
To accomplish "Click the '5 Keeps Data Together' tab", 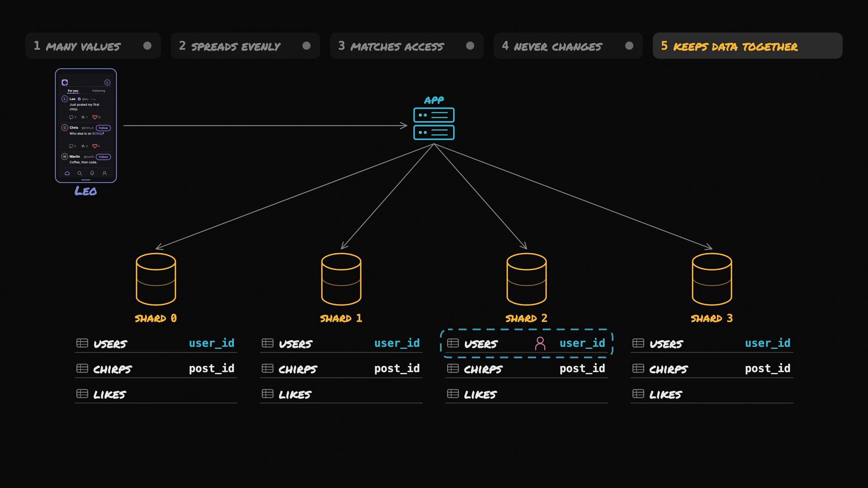I will point(748,46).
